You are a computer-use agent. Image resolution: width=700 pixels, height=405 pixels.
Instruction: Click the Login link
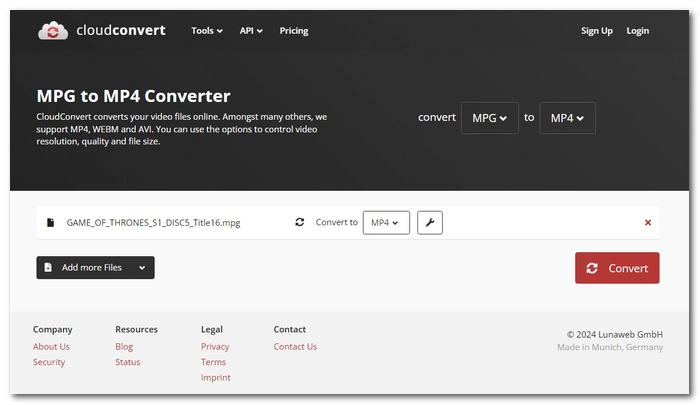(638, 31)
